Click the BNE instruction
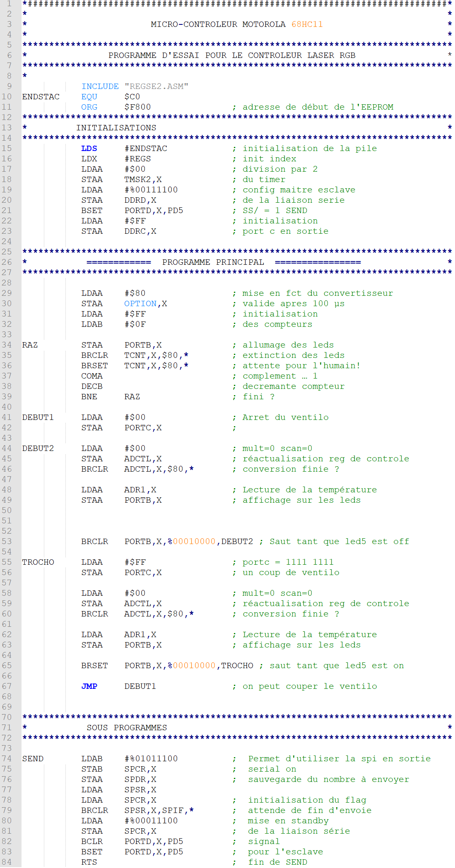Viewport: 455px width, 868px height. tap(89, 397)
